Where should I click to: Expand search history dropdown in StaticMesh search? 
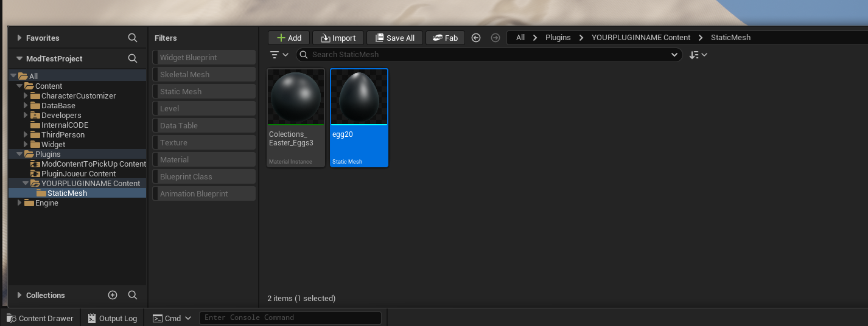click(674, 55)
